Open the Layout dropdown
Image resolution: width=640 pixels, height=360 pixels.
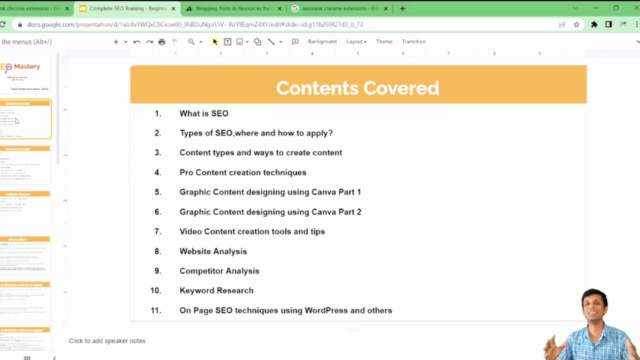(356, 42)
